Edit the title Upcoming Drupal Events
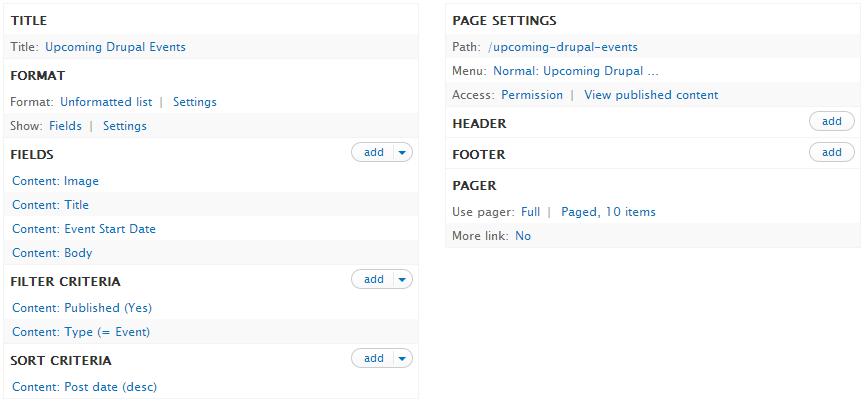Image resolution: width=867 pixels, height=403 pixels. [115, 47]
